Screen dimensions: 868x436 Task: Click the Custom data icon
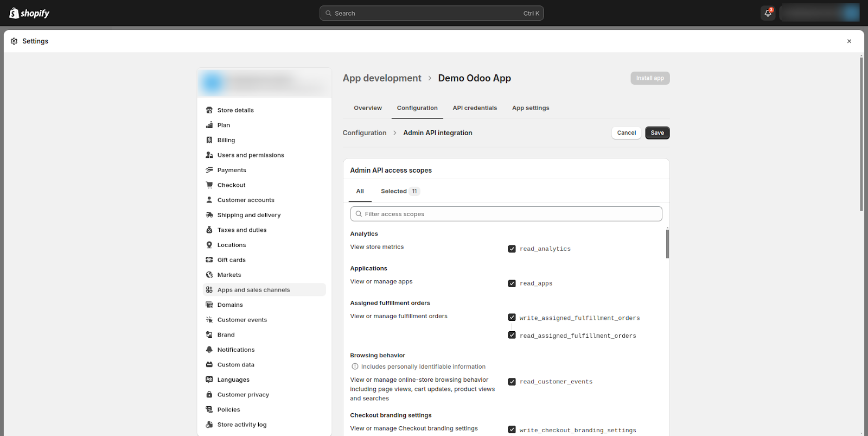(209, 365)
